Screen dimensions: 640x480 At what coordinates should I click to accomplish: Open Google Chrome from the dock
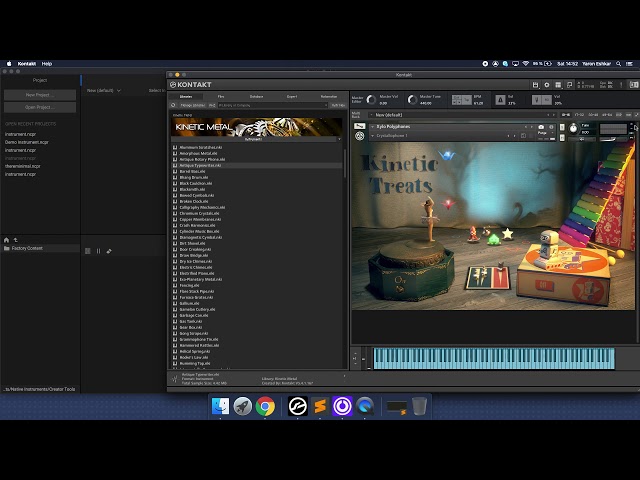click(265, 406)
